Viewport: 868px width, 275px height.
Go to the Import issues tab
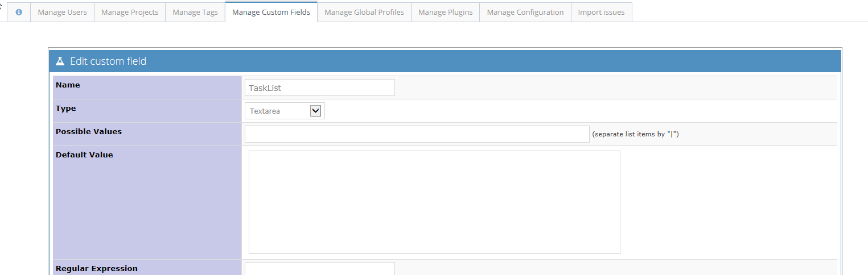click(601, 12)
